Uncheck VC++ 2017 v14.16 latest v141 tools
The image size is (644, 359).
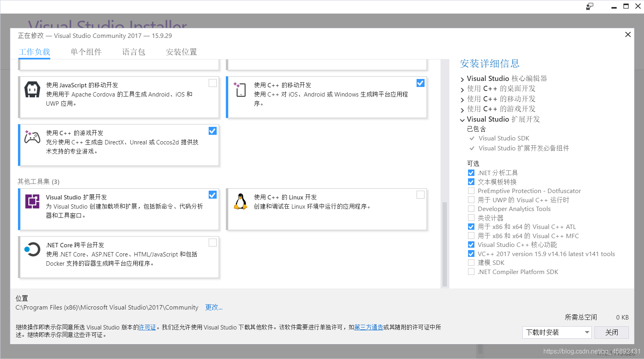click(x=471, y=254)
